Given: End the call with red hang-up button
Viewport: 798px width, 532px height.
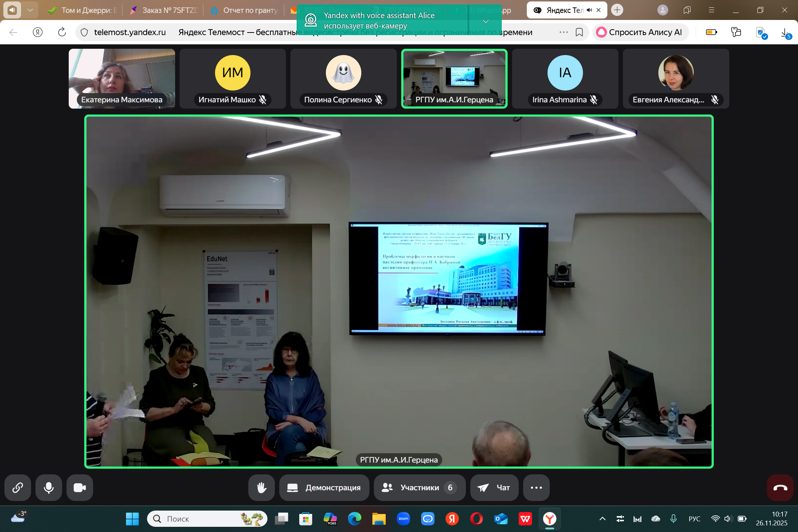Looking at the screenshot, I should (x=780, y=488).
